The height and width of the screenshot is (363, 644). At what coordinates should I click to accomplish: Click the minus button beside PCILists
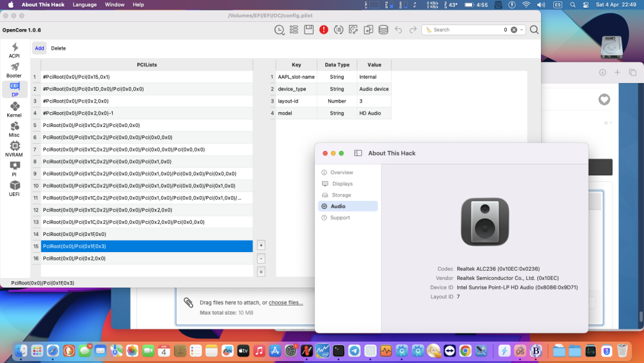pos(261,259)
